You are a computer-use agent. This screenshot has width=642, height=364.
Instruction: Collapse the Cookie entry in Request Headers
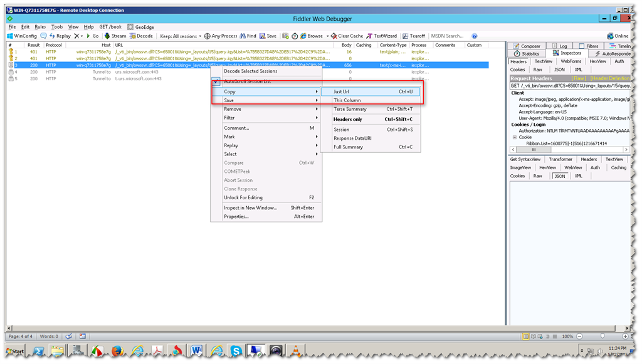click(516, 137)
